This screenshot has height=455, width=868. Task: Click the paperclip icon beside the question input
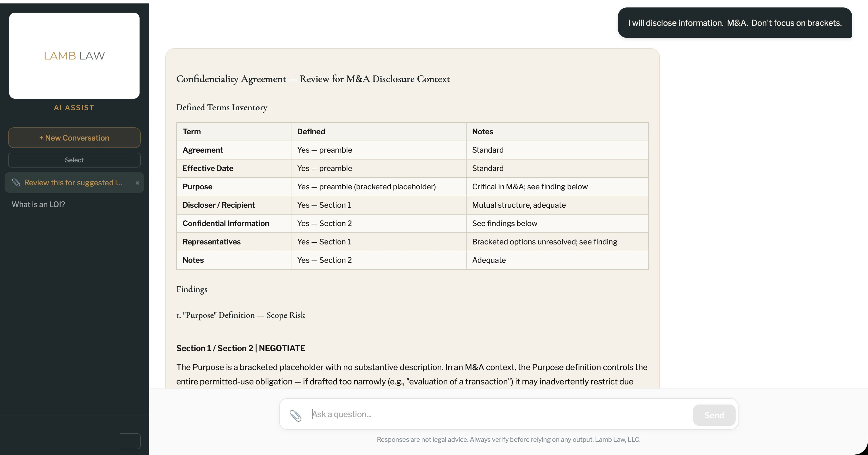[297, 415]
